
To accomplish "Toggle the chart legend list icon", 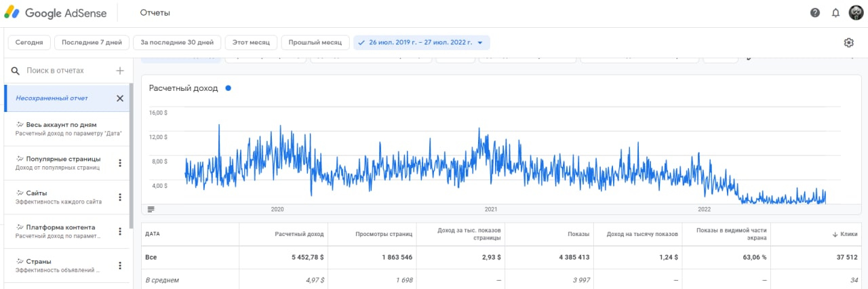I will click(x=151, y=209).
